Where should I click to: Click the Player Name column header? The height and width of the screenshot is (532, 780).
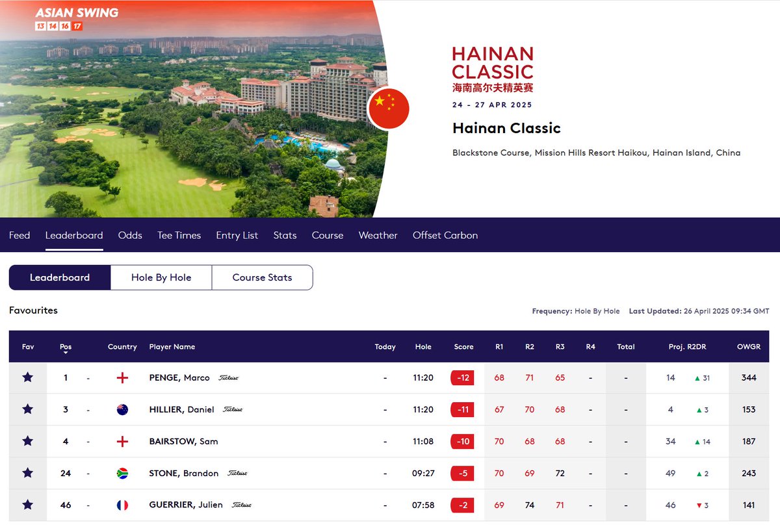coord(172,347)
